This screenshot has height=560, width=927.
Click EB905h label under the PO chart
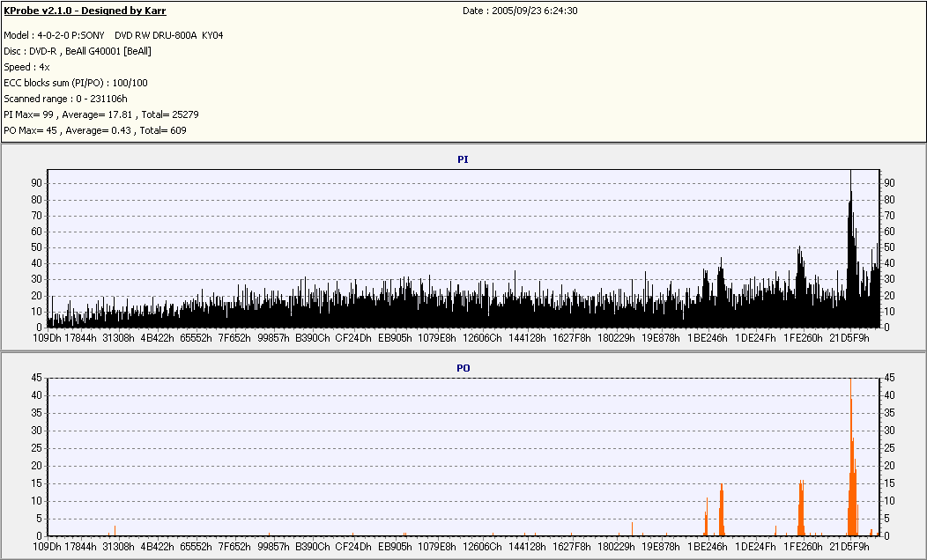395,547
